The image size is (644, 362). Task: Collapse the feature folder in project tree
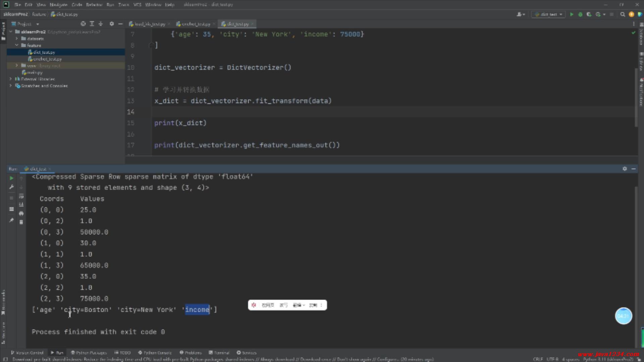16,45
